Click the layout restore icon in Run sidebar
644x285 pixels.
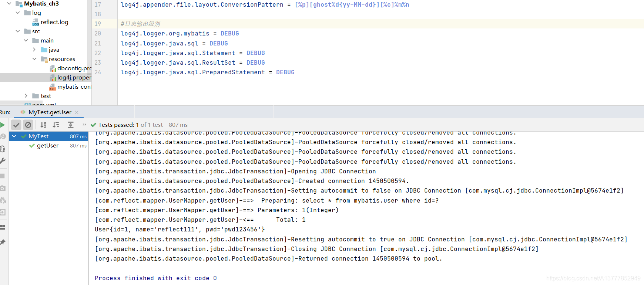[x=2, y=227]
